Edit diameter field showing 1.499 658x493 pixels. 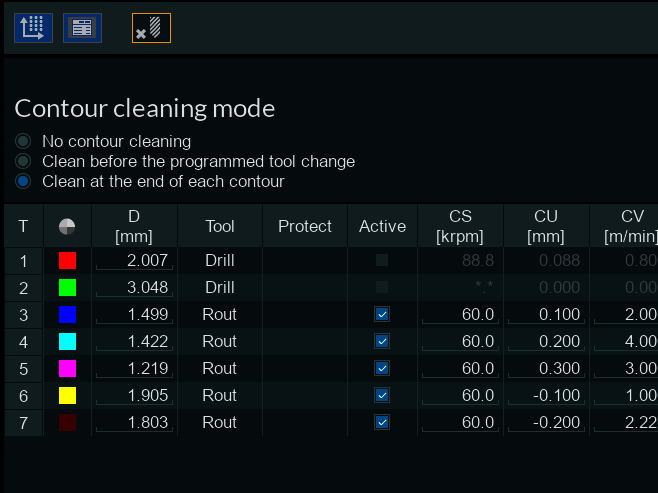click(135, 314)
